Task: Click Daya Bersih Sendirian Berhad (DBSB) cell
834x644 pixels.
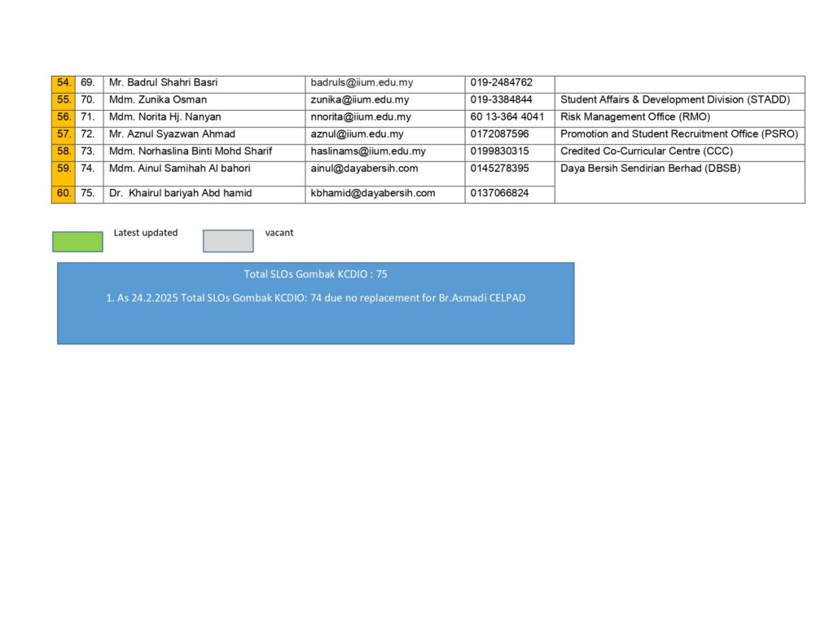Action: pos(680,182)
